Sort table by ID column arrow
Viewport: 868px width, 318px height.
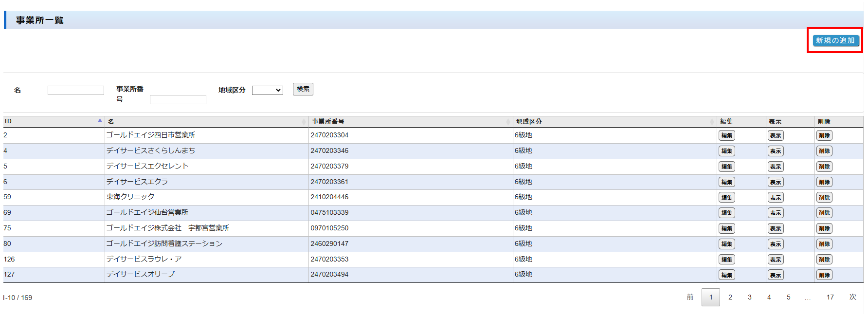100,121
